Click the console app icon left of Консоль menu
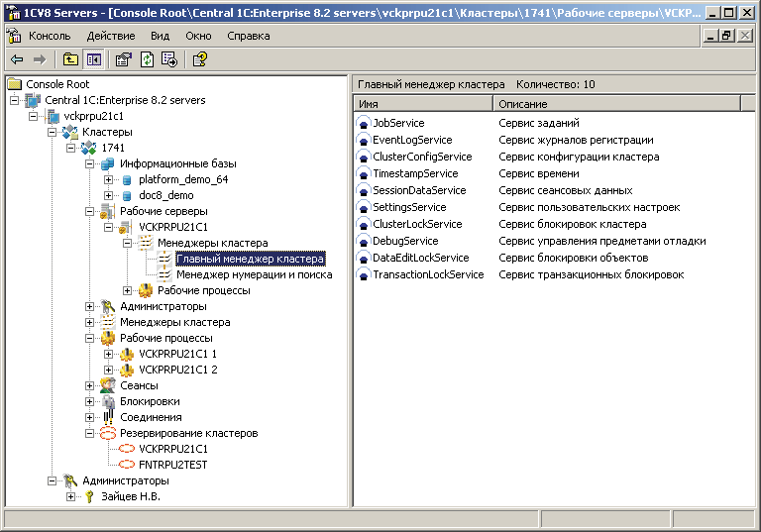The height and width of the screenshot is (532, 761). pyautogui.click(x=14, y=36)
